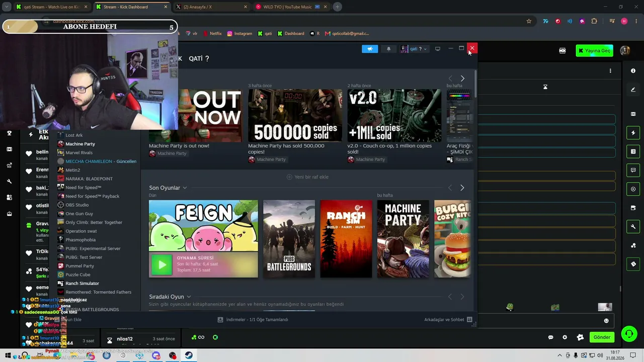Click the Yayına Geç button
Viewport: 644px width, 362px height.
tap(595, 50)
